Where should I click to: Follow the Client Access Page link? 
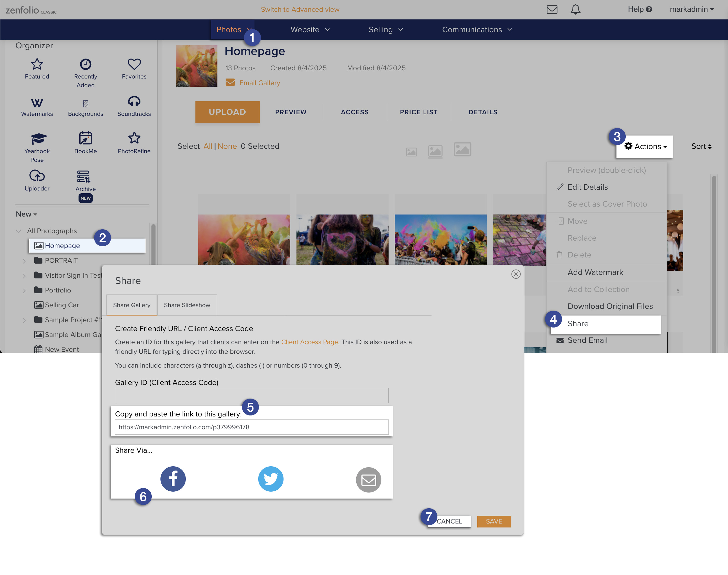[x=310, y=342]
